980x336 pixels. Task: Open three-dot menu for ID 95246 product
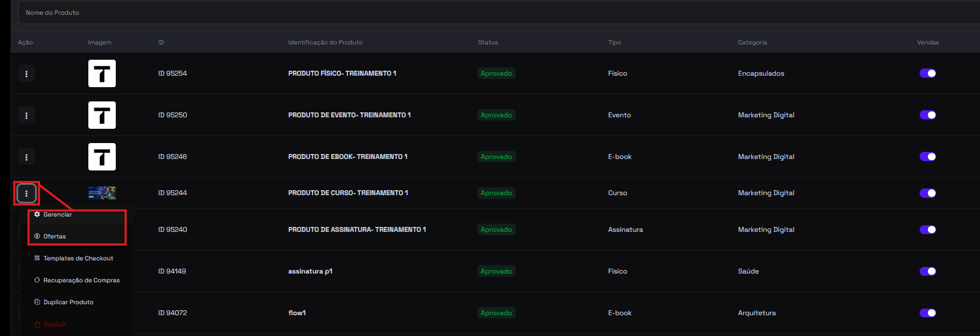pos(26,157)
